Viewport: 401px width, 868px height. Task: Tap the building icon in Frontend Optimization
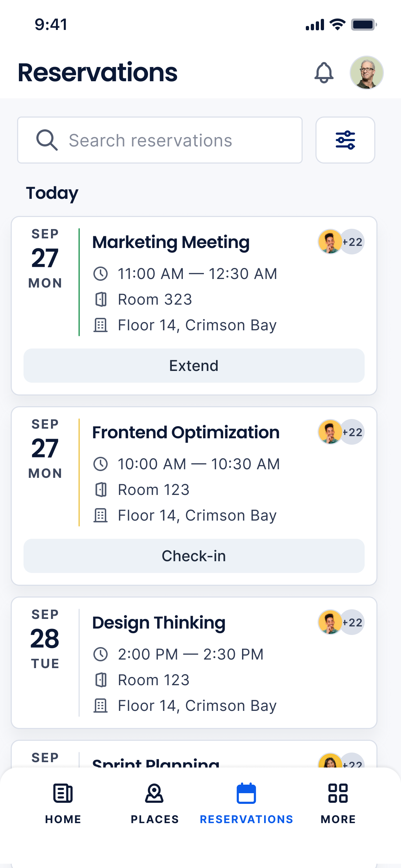pos(101,515)
